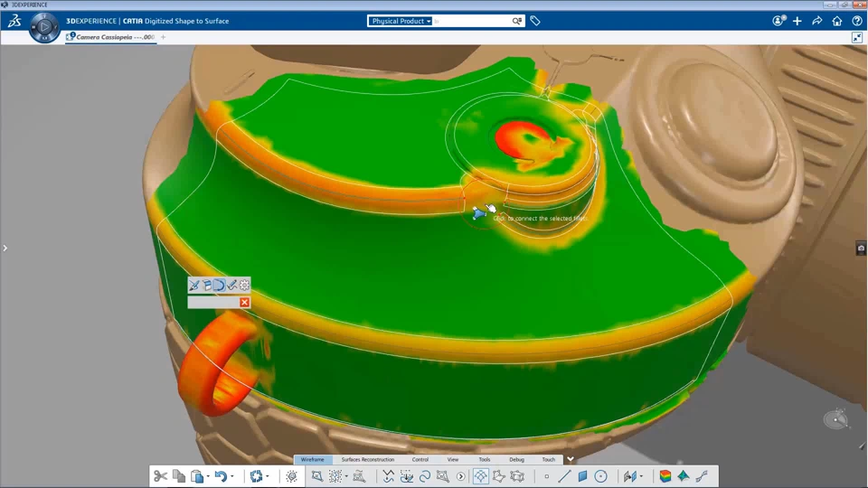Toggle the highlighted diamond net tool
The image size is (868, 488).
pyautogui.click(x=480, y=476)
